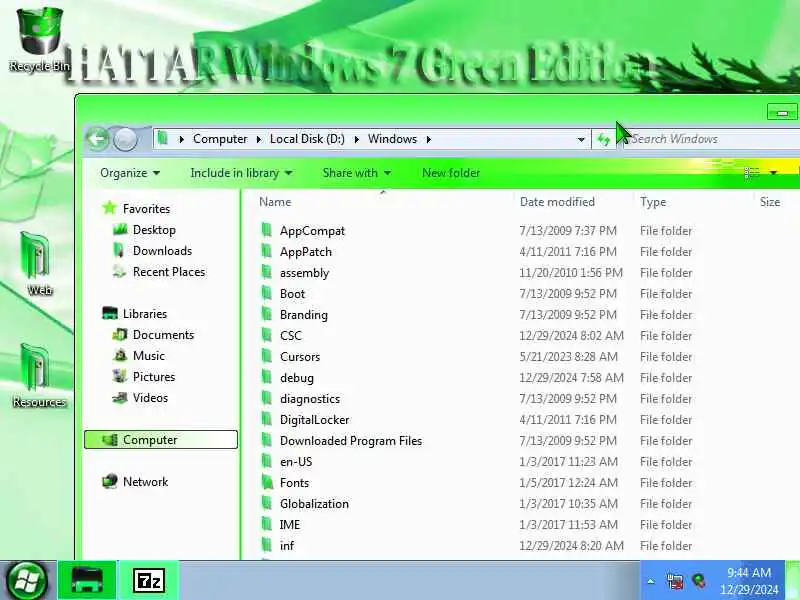Viewport: 800px width, 600px height.
Task: Expand the arrow after Local Disk (D:)
Action: point(356,139)
